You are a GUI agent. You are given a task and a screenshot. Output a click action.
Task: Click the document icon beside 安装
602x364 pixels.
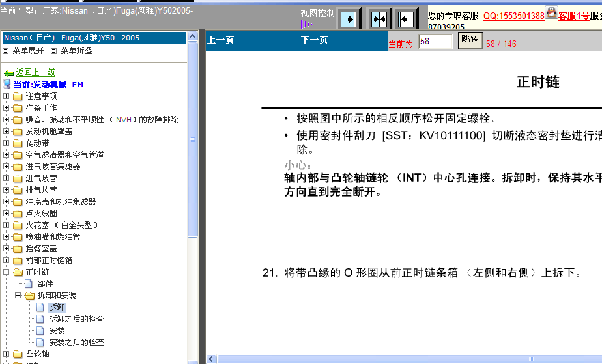tap(40, 331)
